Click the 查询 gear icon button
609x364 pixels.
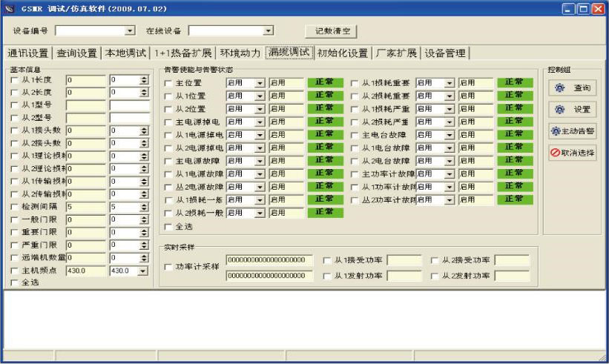point(560,88)
